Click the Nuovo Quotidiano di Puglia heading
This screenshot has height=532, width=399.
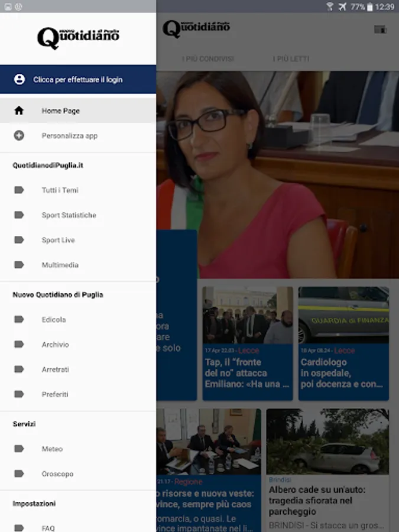(58, 294)
